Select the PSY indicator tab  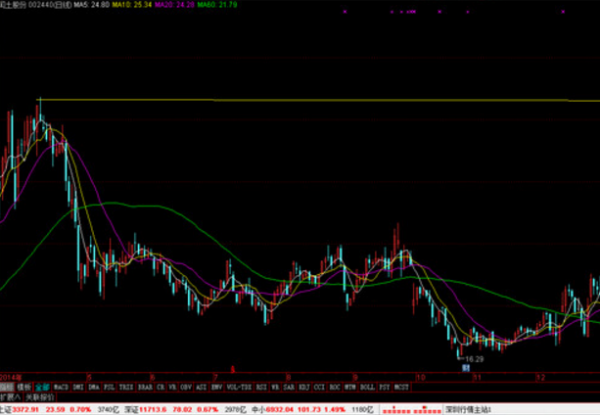(x=384, y=387)
